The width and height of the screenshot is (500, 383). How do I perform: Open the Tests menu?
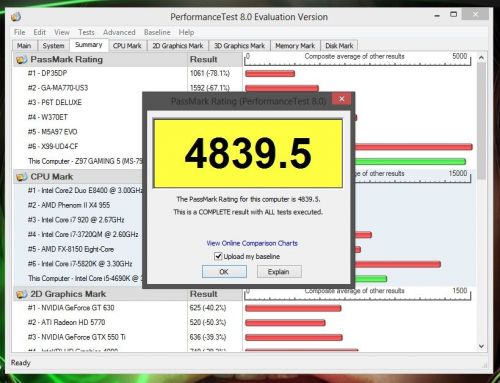(86, 32)
